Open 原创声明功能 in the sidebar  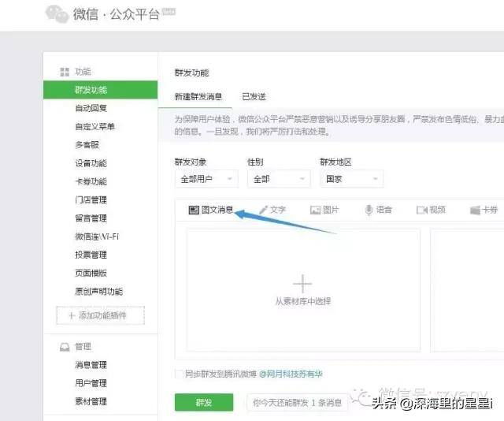[x=99, y=292]
